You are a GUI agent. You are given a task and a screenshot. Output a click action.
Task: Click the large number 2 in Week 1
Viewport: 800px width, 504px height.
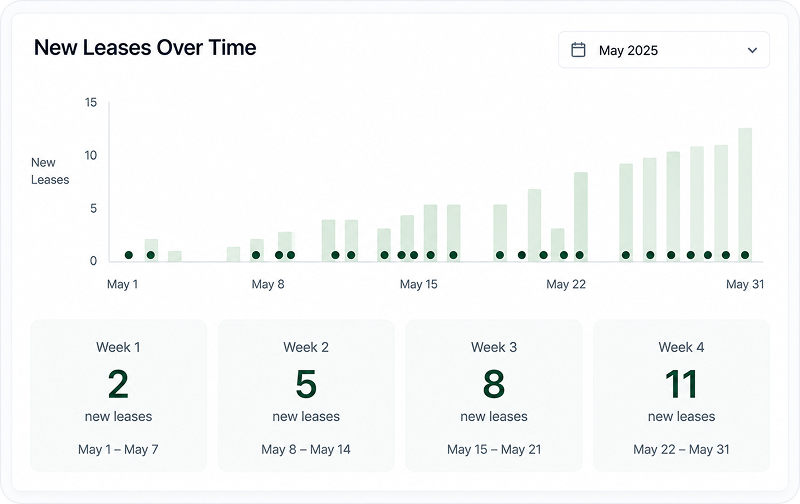click(x=118, y=384)
